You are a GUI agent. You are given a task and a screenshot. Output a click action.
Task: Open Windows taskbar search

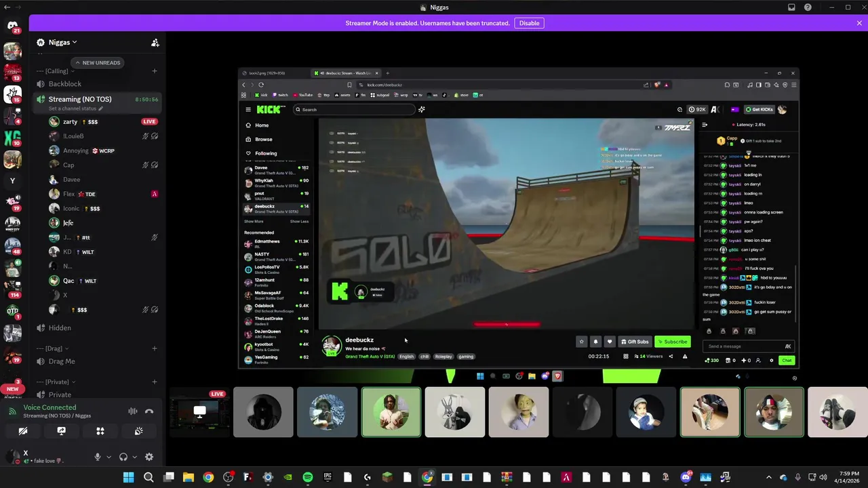149,477
